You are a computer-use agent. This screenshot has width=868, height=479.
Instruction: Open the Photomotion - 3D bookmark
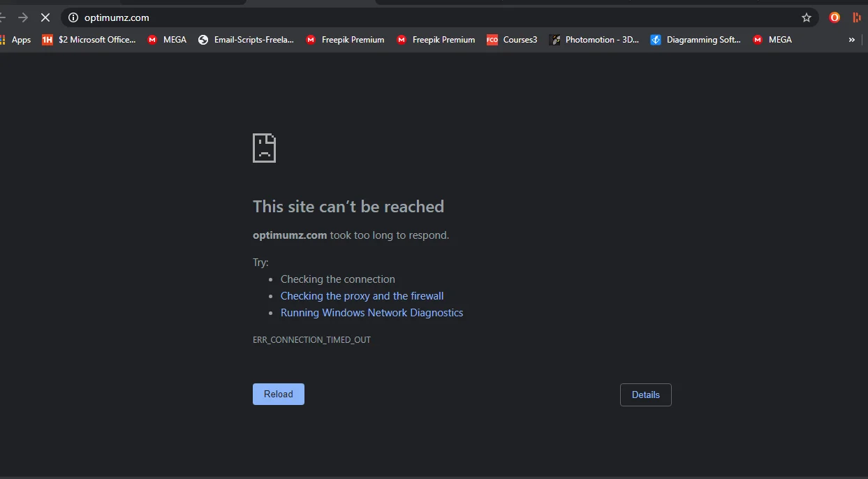tap(594, 40)
